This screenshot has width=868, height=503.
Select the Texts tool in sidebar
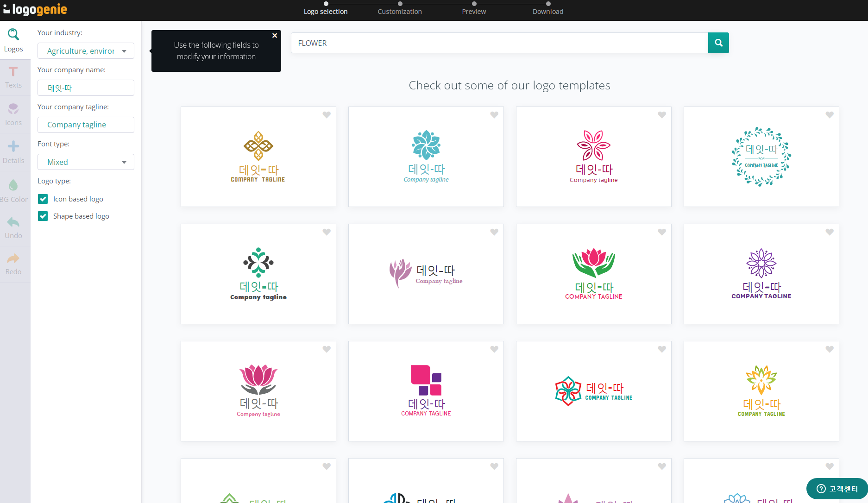tap(13, 78)
